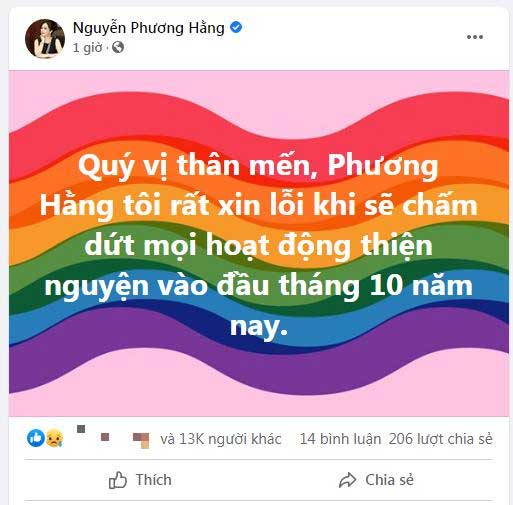The image size is (513, 505).
Task: Open the three-dot post options menu
Action: pos(475,37)
